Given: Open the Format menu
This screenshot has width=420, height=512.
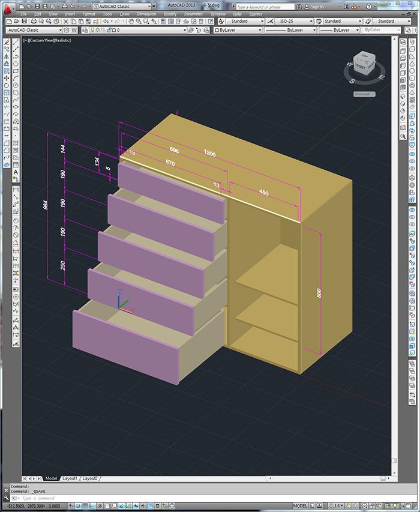Looking at the screenshot, I should tap(89, 14).
